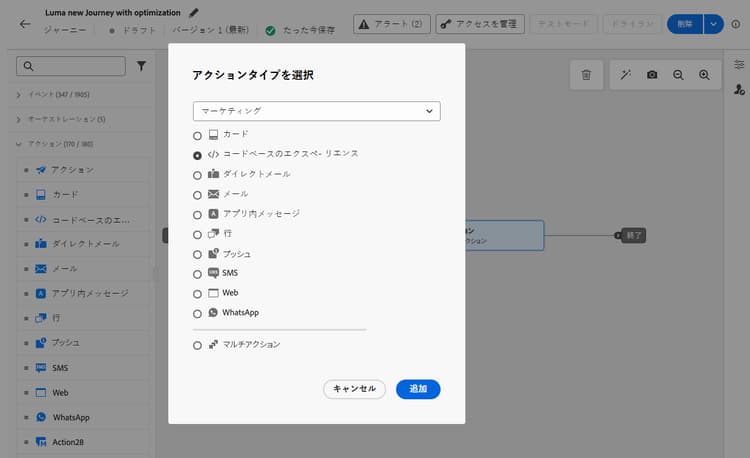The image size is (750, 458).
Task: Click the magic wand auto-arrange icon
Action: click(x=626, y=75)
